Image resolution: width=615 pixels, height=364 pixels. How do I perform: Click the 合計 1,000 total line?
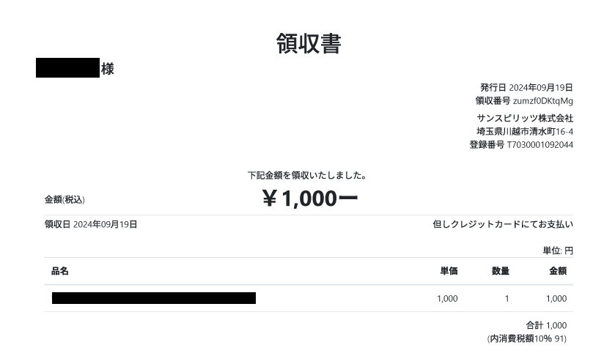[546, 325]
